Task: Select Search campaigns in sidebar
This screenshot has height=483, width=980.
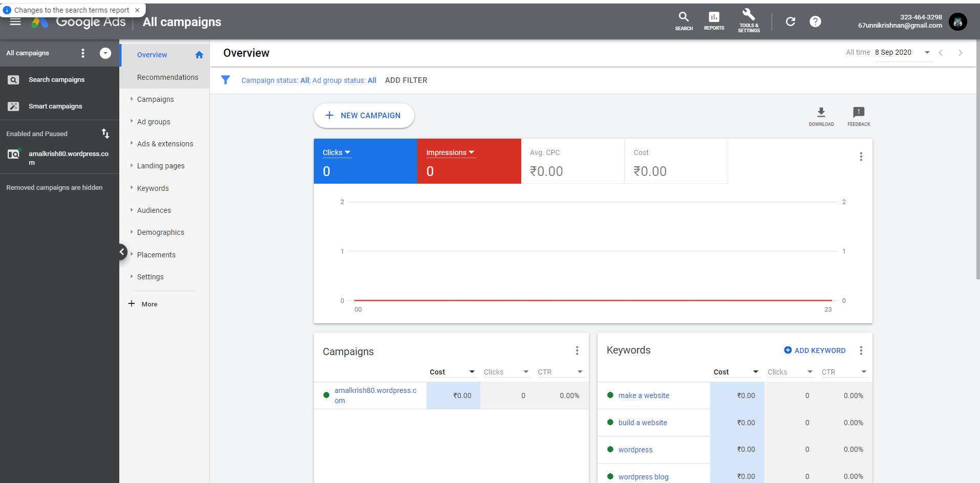Action: click(x=56, y=80)
